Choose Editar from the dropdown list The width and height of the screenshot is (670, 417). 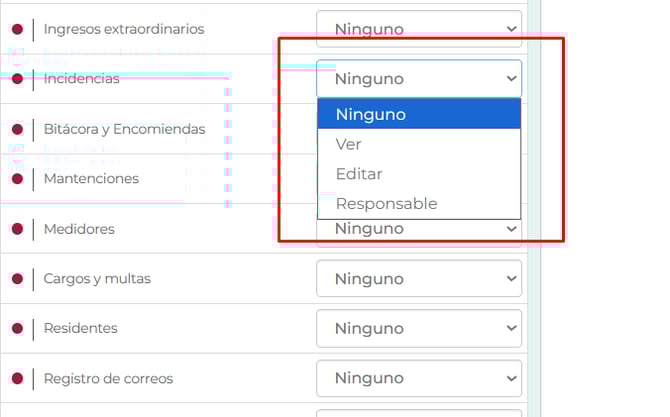click(x=419, y=174)
